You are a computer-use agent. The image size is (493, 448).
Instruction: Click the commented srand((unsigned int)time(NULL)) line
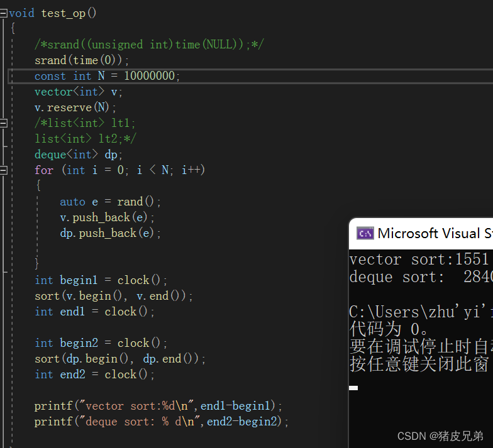point(149,44)
